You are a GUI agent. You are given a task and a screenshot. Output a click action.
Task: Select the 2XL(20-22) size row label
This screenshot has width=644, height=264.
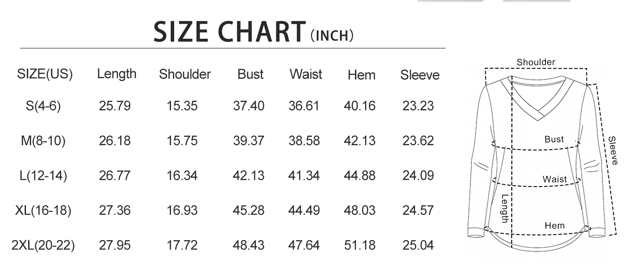(x=43, y=245)
